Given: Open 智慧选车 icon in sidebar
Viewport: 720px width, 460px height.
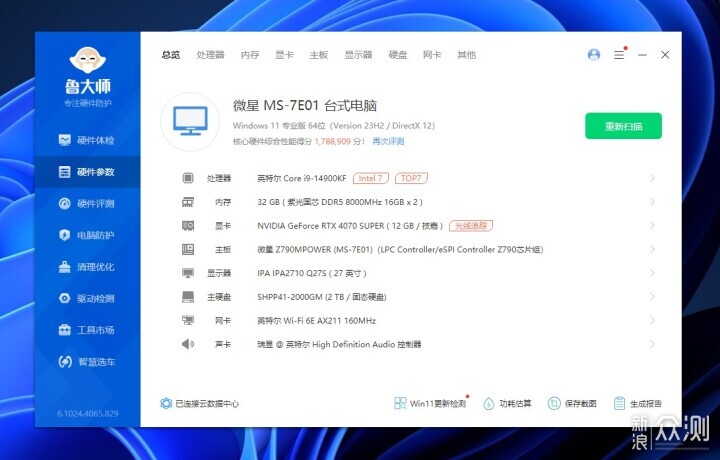Looking at the screenshot, I should tap(65, 362).
